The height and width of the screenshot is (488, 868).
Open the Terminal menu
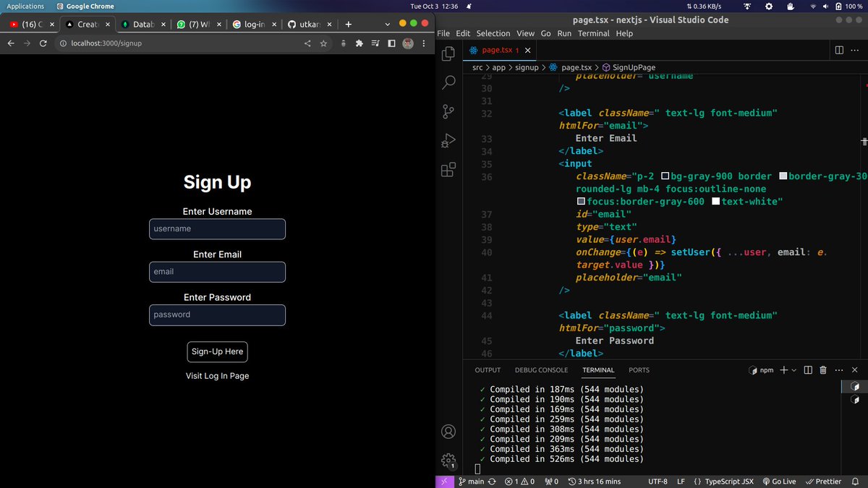click(593, 33)
